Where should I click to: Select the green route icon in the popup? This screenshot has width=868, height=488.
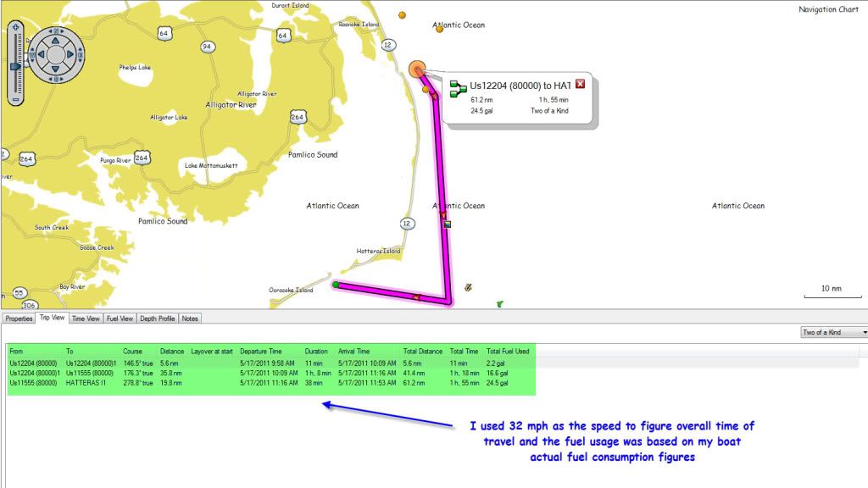[459, 87]
